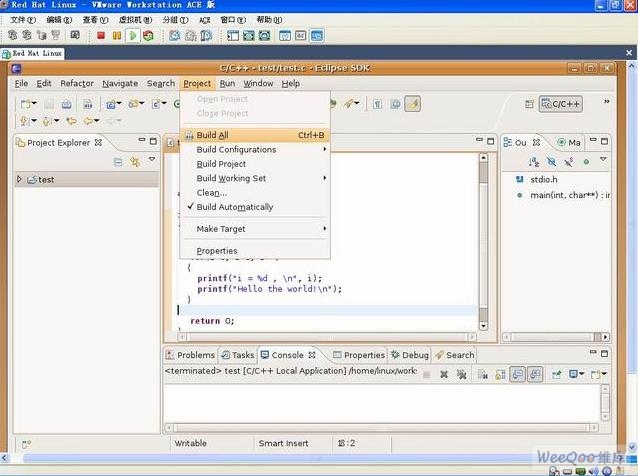Screen dimensions: 638x476
Task: Switch to the Properties bottom tab
Action: click(x=358, y=355)
